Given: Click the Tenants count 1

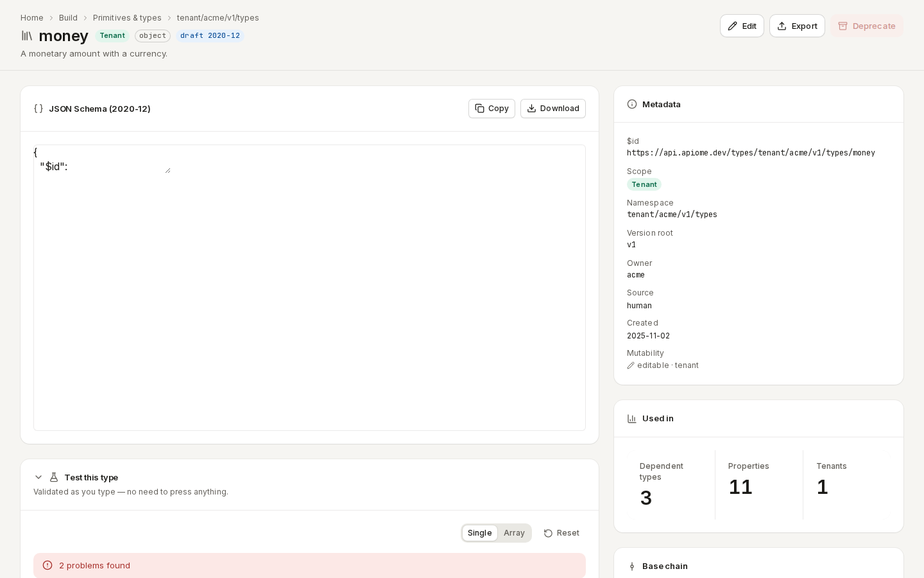Looking at the screenshot, I should tap(823, 487).
